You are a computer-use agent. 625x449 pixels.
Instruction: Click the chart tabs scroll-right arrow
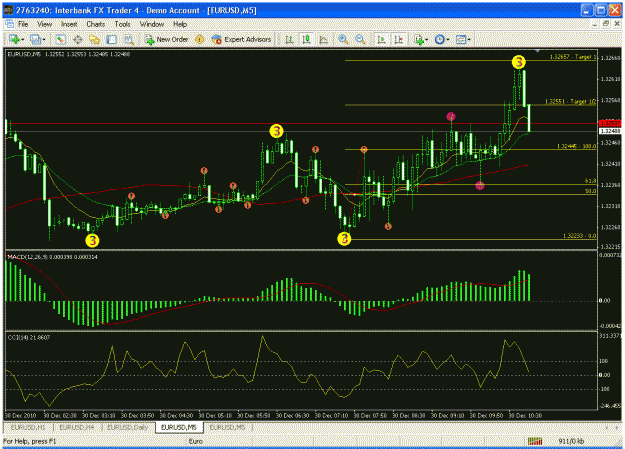616,427
